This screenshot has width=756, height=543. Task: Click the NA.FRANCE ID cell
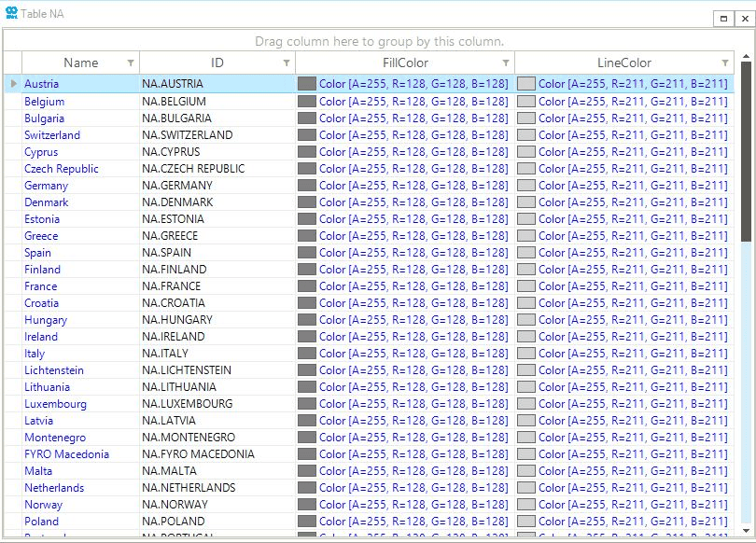tap(172, 286)
